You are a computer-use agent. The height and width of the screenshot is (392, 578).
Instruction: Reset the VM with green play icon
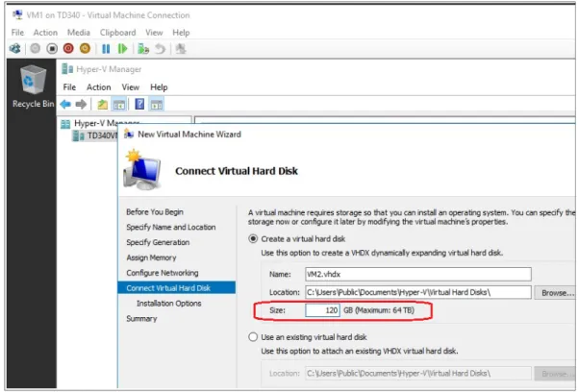tap(122, 49)
